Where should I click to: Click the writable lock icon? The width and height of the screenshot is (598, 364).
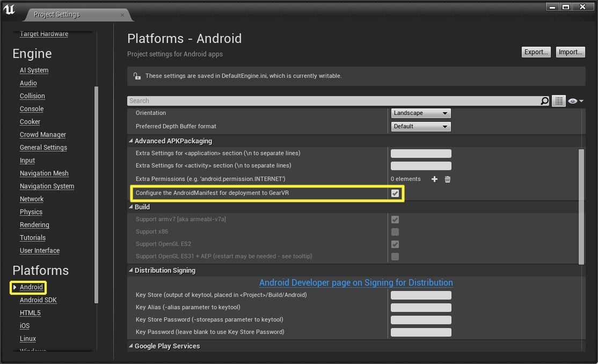[137, 76]
